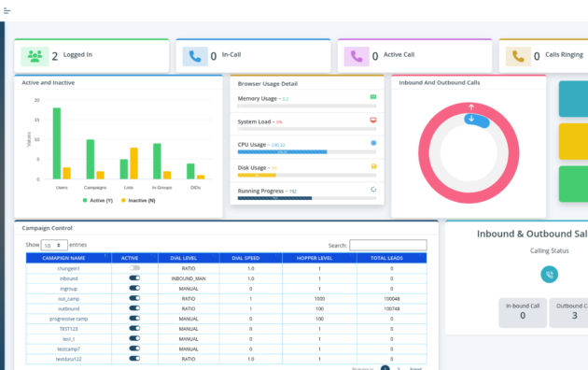Open the hamburger menu icon
This screenshot has height=370, width=588.
coord(7,11)
